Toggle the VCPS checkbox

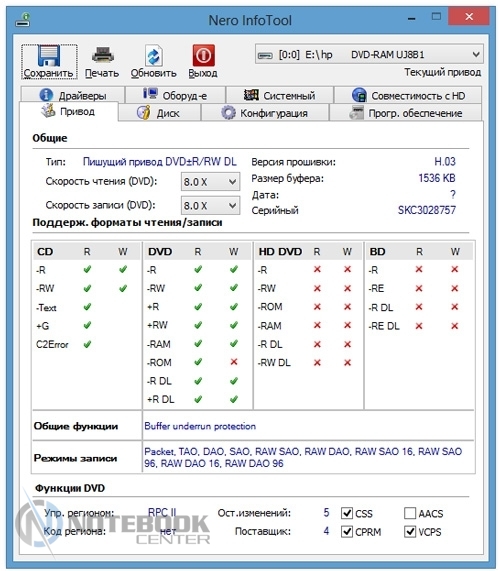pyautogui.click(x=410, y=532)
